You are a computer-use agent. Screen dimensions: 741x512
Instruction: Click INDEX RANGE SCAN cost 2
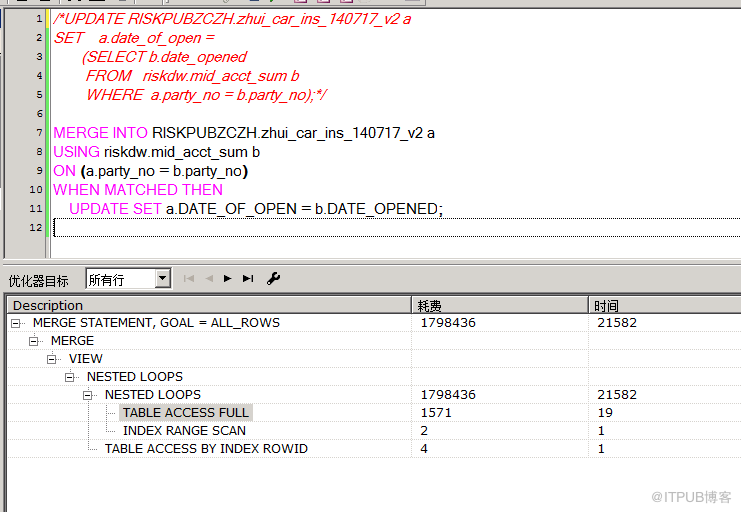[424, 431]
